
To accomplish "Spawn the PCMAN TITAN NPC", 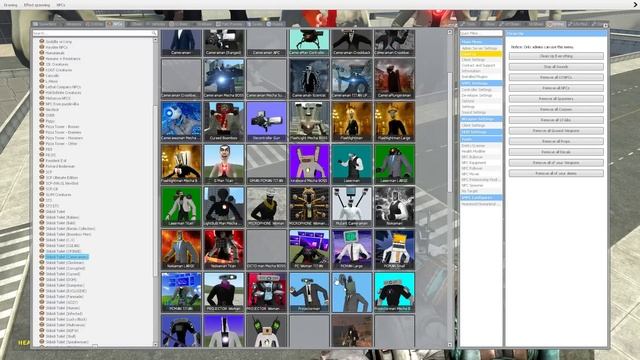I will pos(181,292).
